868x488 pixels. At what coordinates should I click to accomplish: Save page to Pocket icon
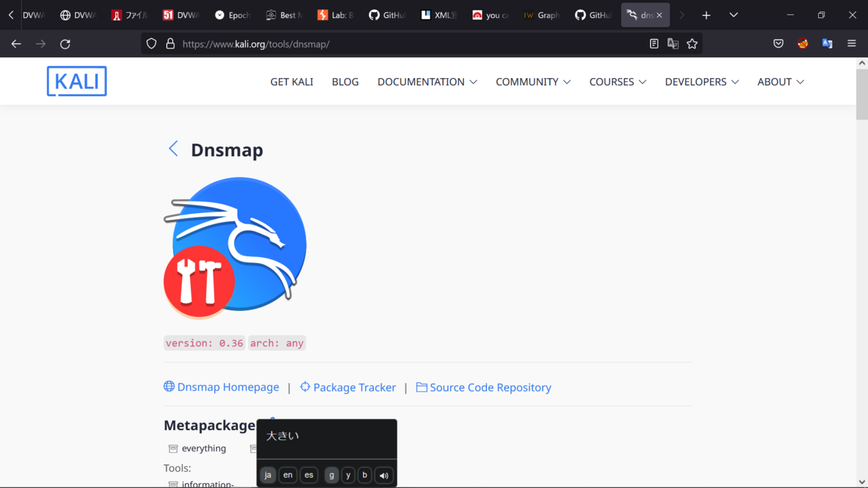[778, 44]
